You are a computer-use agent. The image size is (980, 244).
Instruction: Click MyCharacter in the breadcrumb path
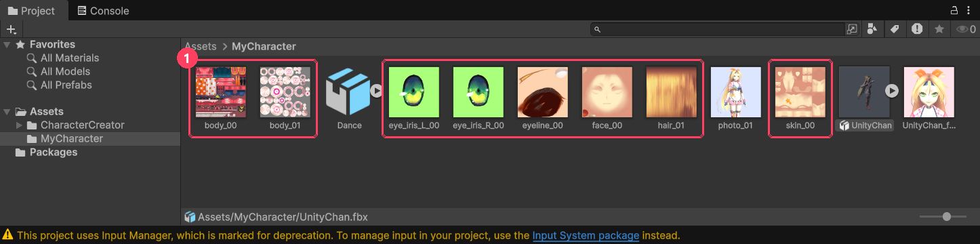click(264, 47)
